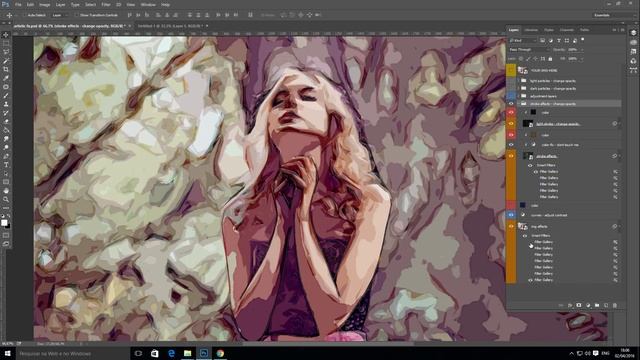
Task: Hide the light strokes layer
Action: 511,124
